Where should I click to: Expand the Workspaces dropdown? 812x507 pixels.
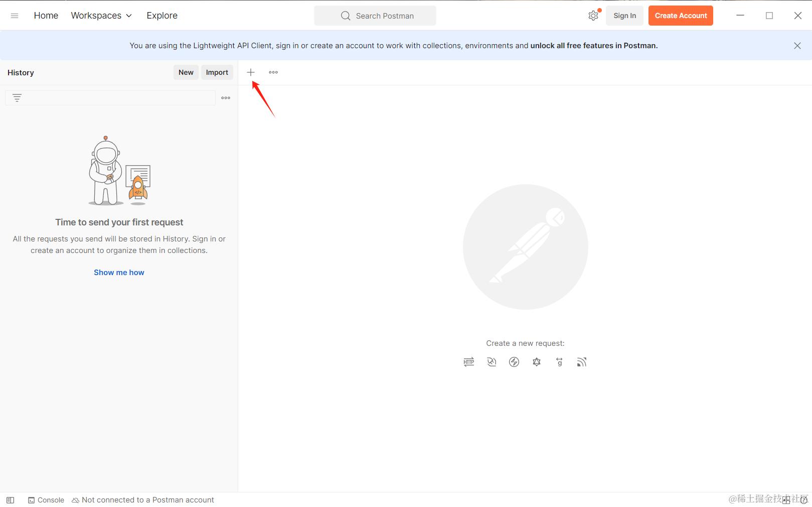[x=101, y=16]
